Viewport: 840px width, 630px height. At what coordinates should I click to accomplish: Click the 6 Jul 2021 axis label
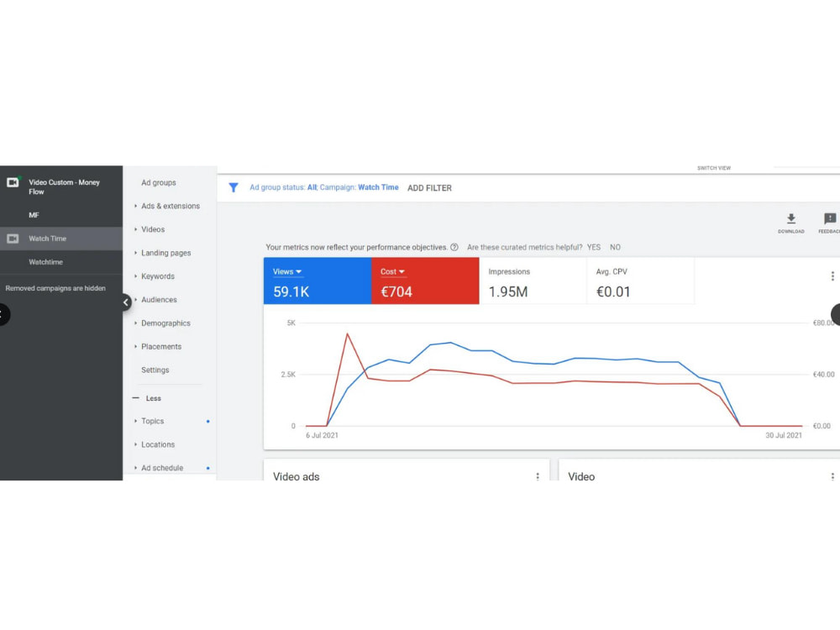pyautogui.click(x=322, y=435)
